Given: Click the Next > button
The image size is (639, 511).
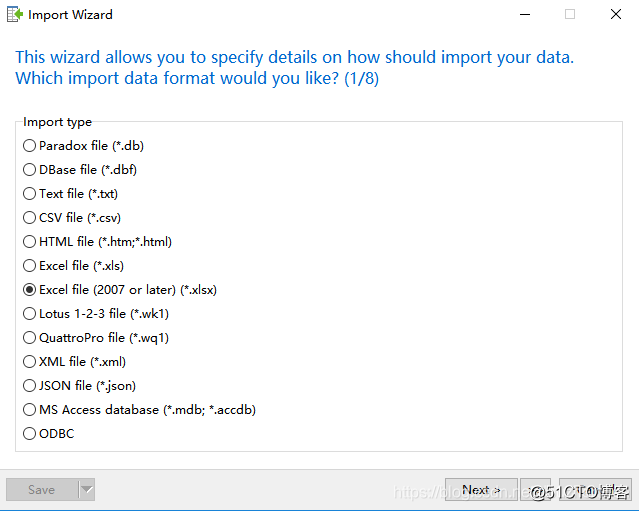Looking at the screenshot, I should click(x=481, y=489).
